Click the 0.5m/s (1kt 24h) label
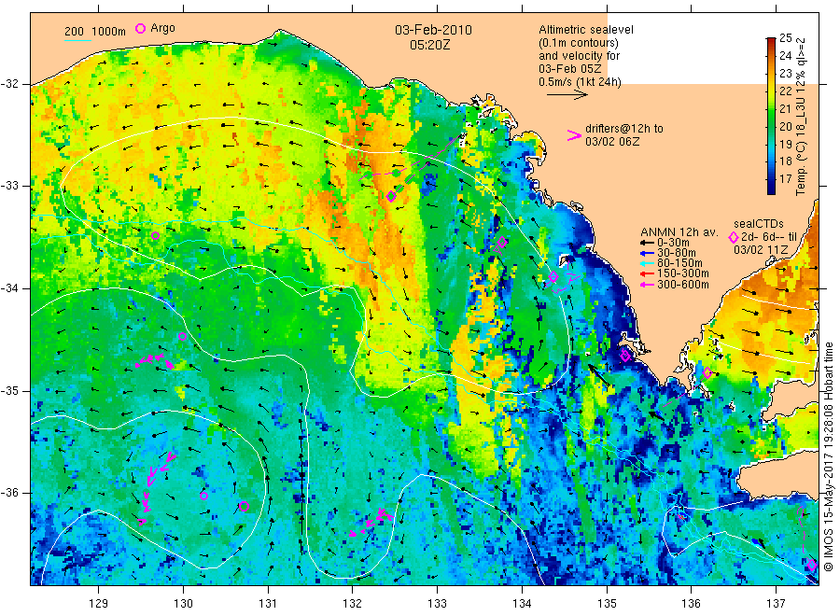Screen dimensions: 840x616 [581, 82]
